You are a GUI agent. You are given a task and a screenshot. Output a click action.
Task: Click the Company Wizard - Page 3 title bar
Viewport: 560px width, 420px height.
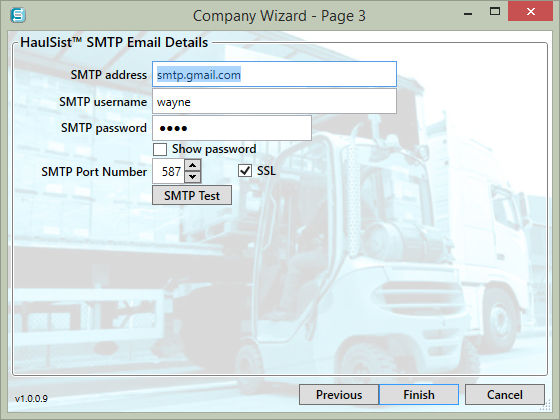pos(279,16)
